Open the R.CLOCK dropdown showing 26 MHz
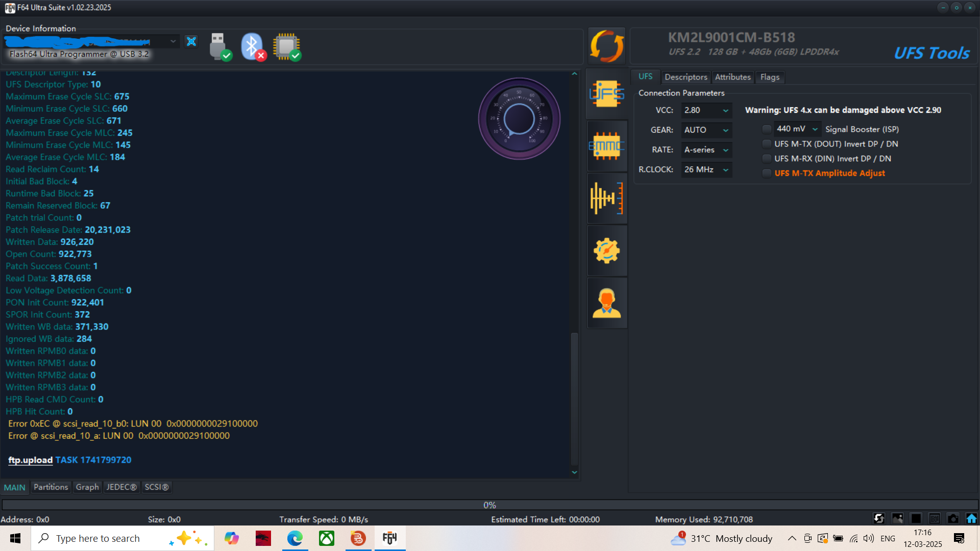Viewport: 980px width, 551px height. click(x=706, y=169)
